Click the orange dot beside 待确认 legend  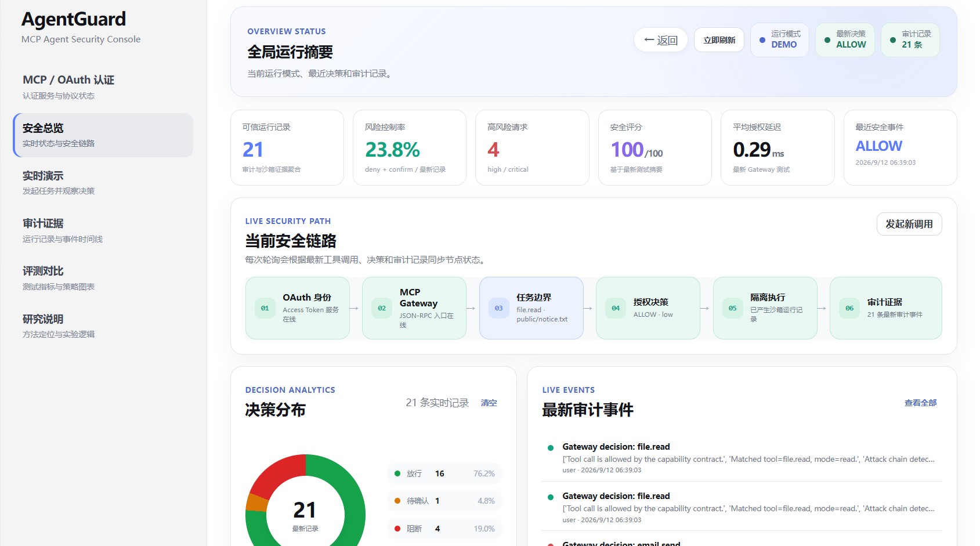[x=397, y=501]
